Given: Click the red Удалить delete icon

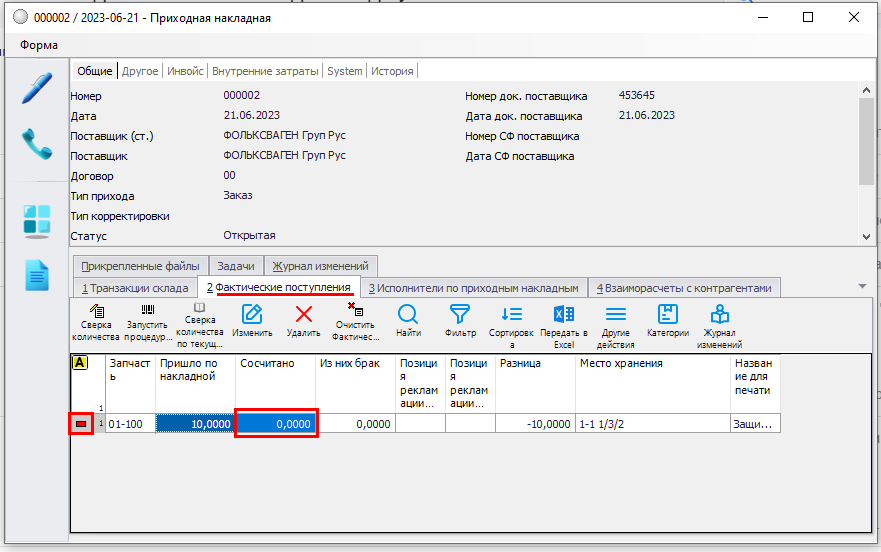Looking at the screenshot, I should (x=303, y=321).
